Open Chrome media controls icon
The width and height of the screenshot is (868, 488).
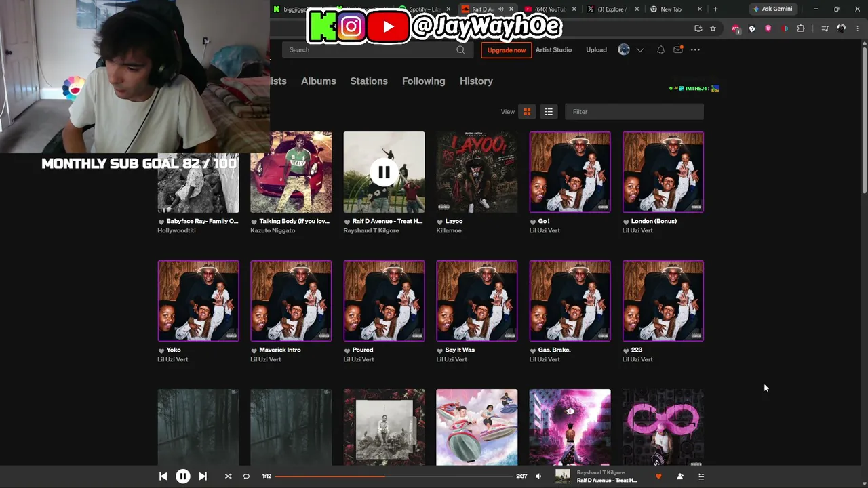coord(825,28)
